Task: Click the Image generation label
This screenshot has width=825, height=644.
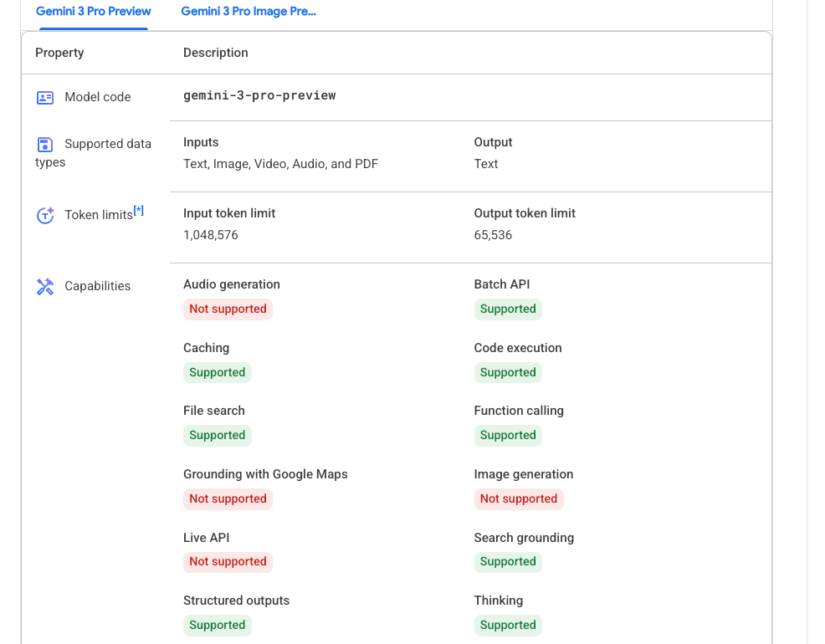Action: [x=524, y=474]
